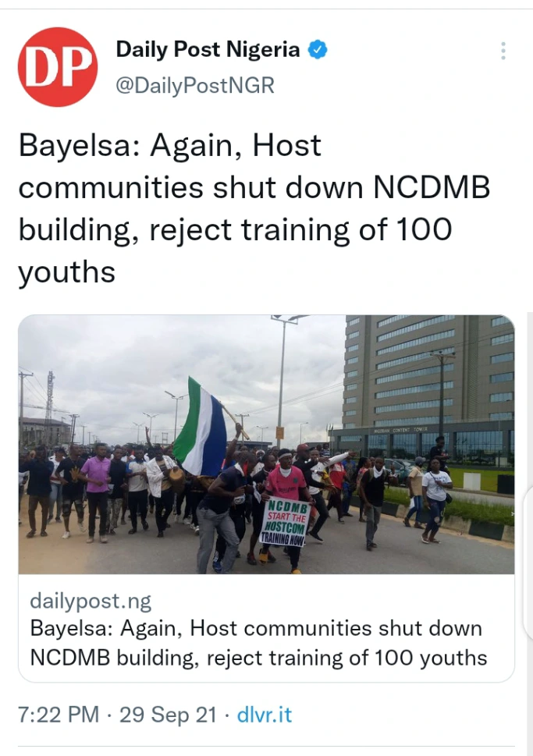Open the protest photo in link card
The image size is (533, 756).
point(266,444)
